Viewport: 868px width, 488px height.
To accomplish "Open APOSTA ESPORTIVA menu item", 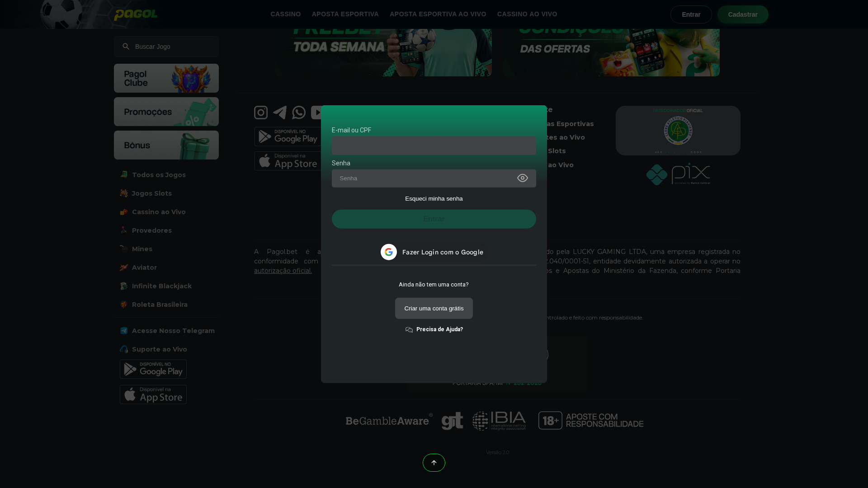I will (x=345, y=14).
